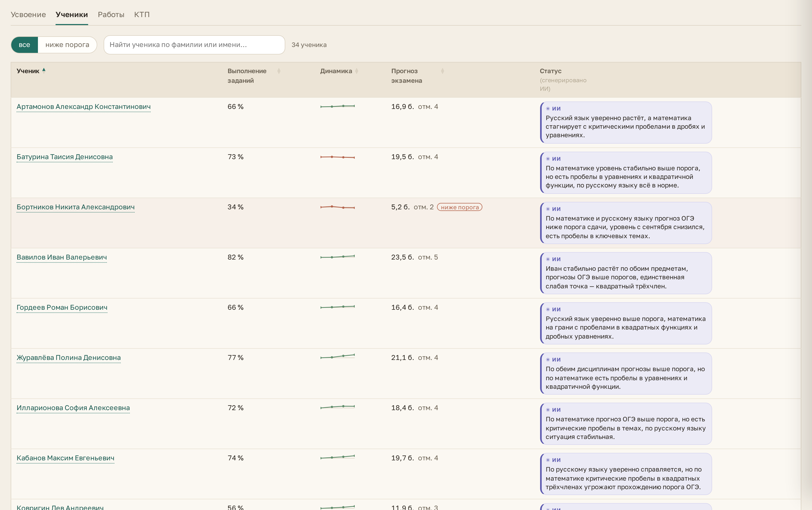Switch to the Работы tab
Screen dimensions: 812x510
[111, 14]
